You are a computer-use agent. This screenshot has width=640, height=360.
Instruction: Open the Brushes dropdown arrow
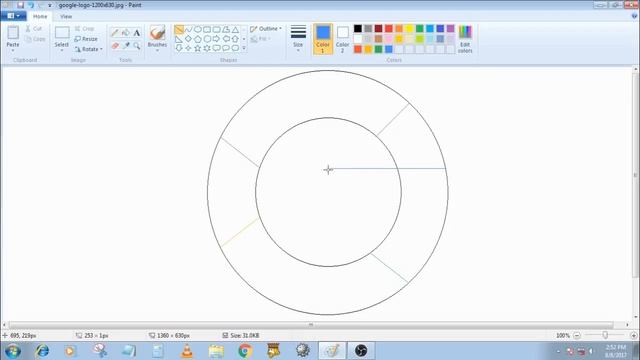click(x=157, y=50)
